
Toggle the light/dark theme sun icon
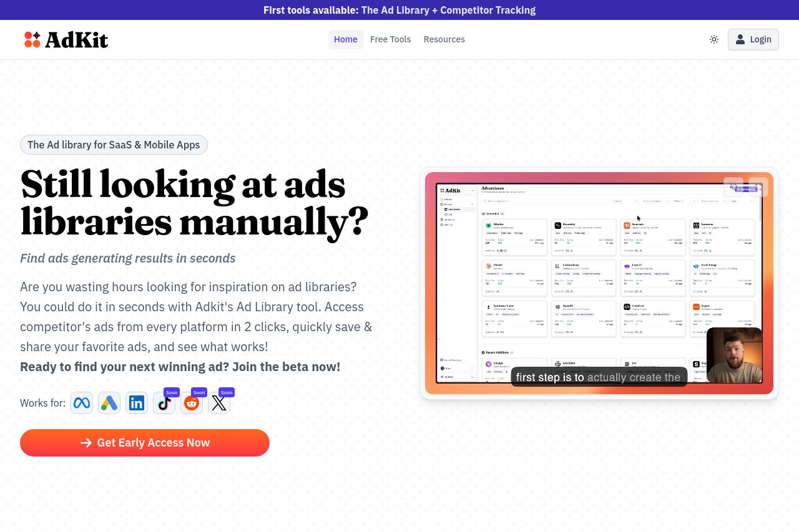pos(714,39)
